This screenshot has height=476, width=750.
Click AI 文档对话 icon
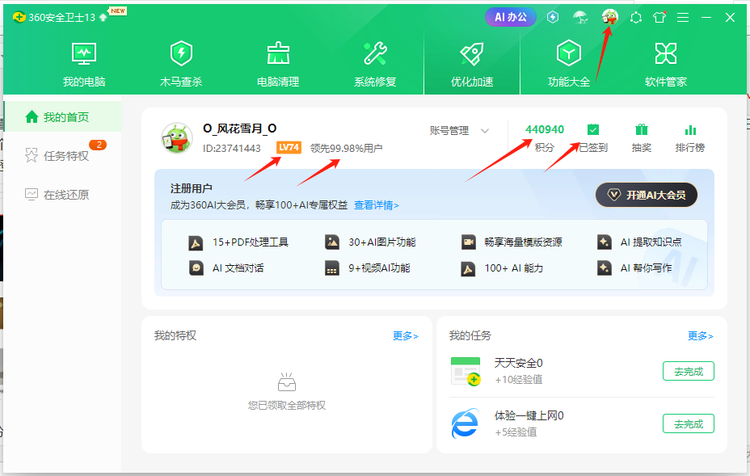coord(196,268)
